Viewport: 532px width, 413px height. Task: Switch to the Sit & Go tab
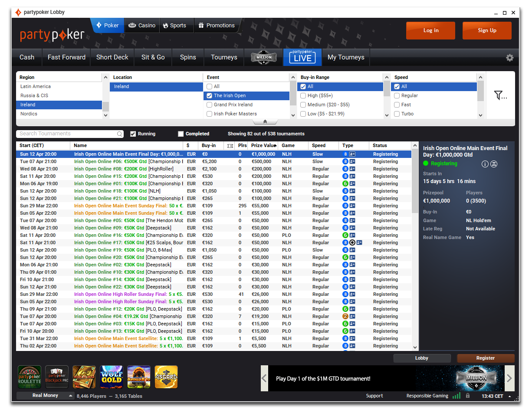[153, 57]
